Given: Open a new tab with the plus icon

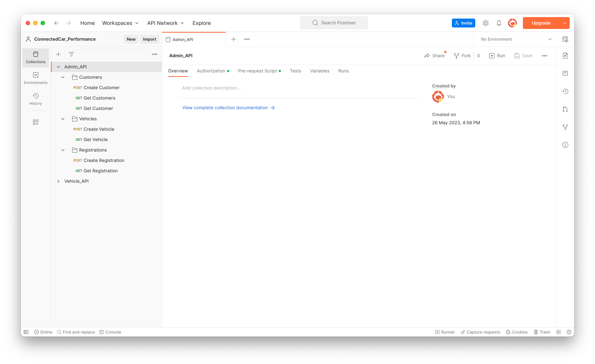Looking at the screenshot, I should (234, 39).
